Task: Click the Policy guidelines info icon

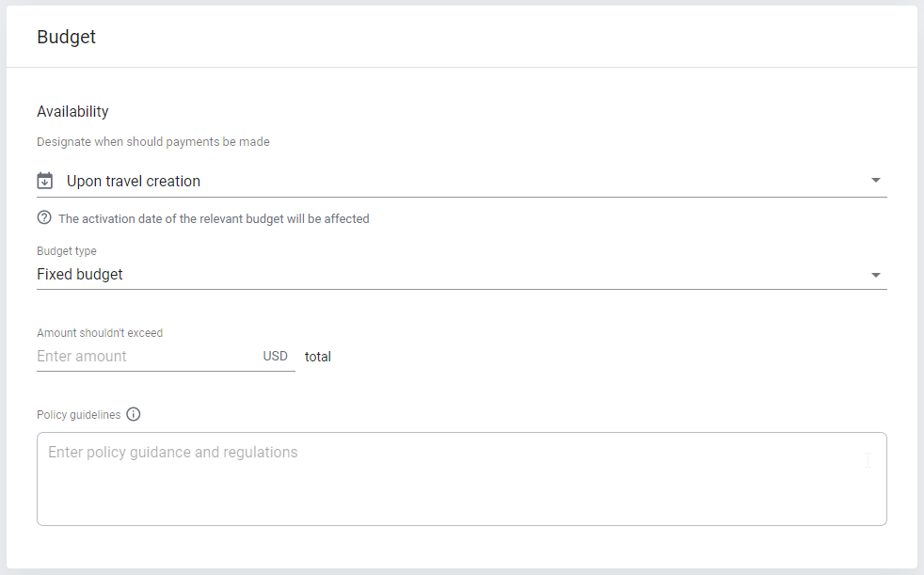Action: coord(134,414)
